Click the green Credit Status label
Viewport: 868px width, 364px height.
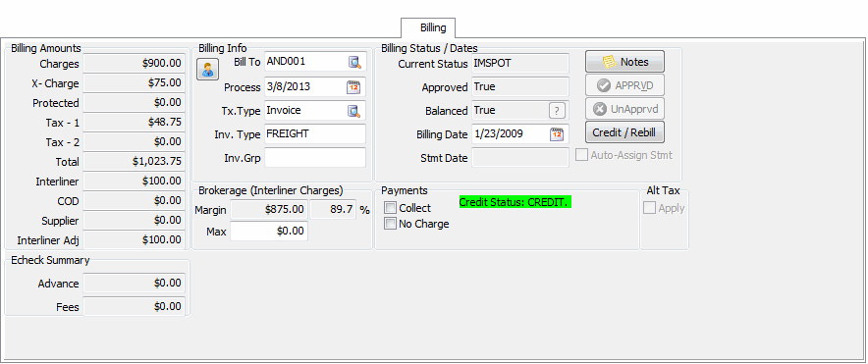point(515,202)
